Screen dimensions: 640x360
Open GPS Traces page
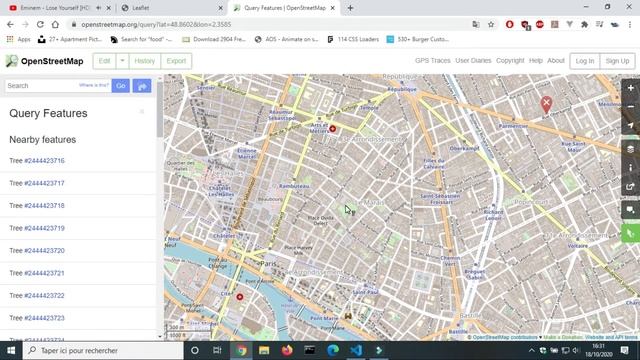pyautogui.click(x=433, y=60)
